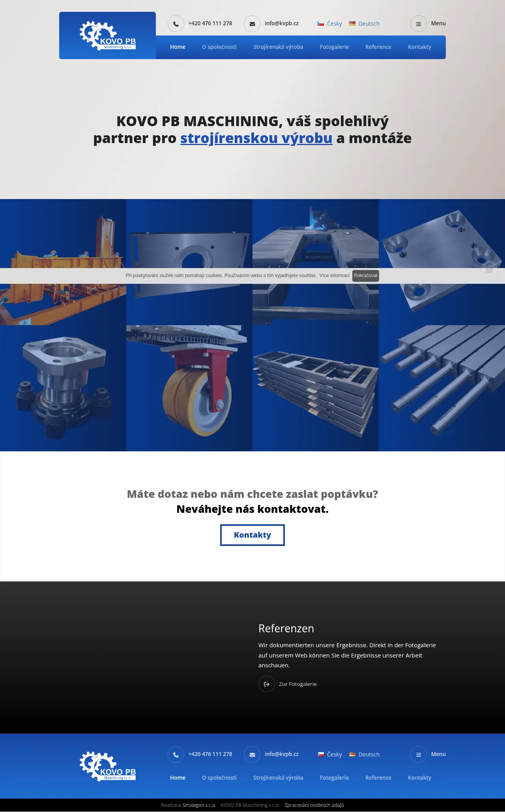The height and width of the screenshot is (812, 505).
Task: Click the KOVO PB gear logo in header
Action: click(x=107, y=36)
